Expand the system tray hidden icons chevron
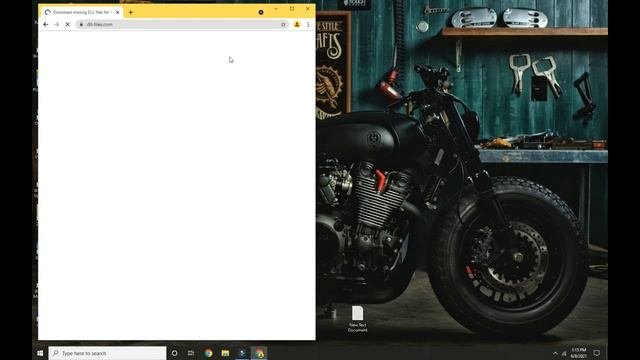 pos(555,353)
